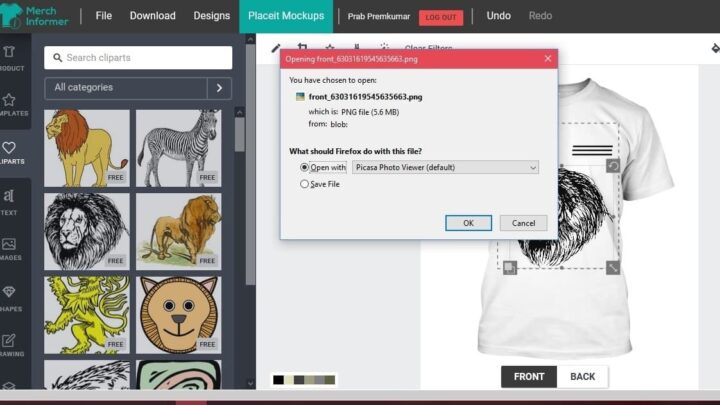Screen dimensions: 720x405
Task: Open the Shapes diamond icon
Action: click(x=9, y=292)
